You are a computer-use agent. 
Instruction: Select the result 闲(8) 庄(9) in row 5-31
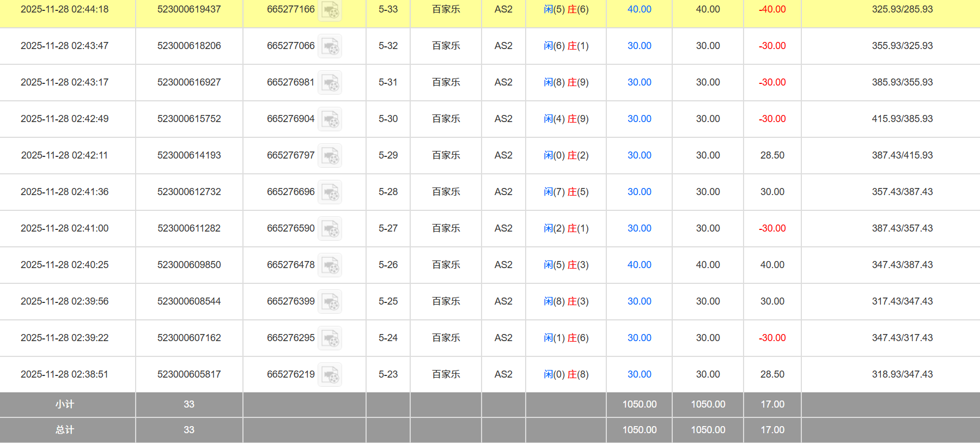[566, 82]
